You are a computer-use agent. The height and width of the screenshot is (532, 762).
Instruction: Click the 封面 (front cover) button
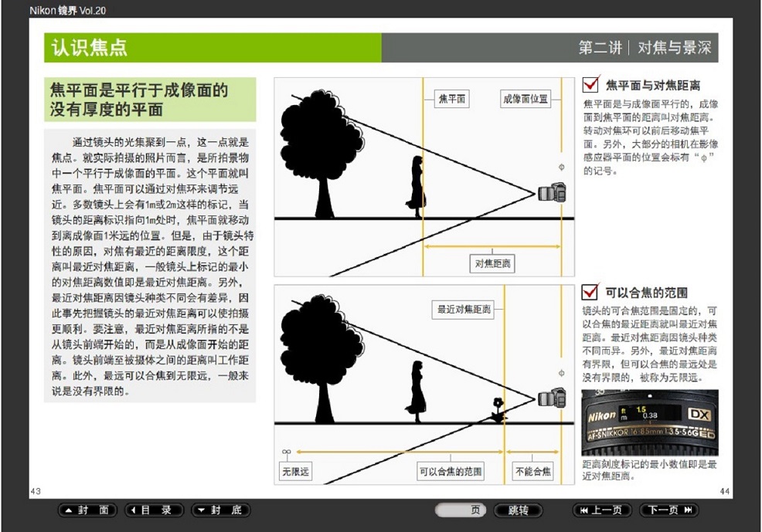(87, 510)
